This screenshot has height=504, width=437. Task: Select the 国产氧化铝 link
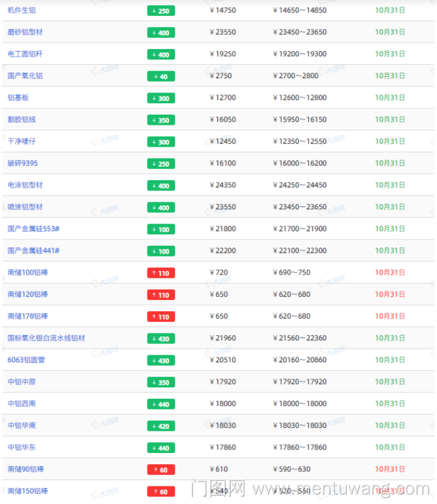(25, 76)
